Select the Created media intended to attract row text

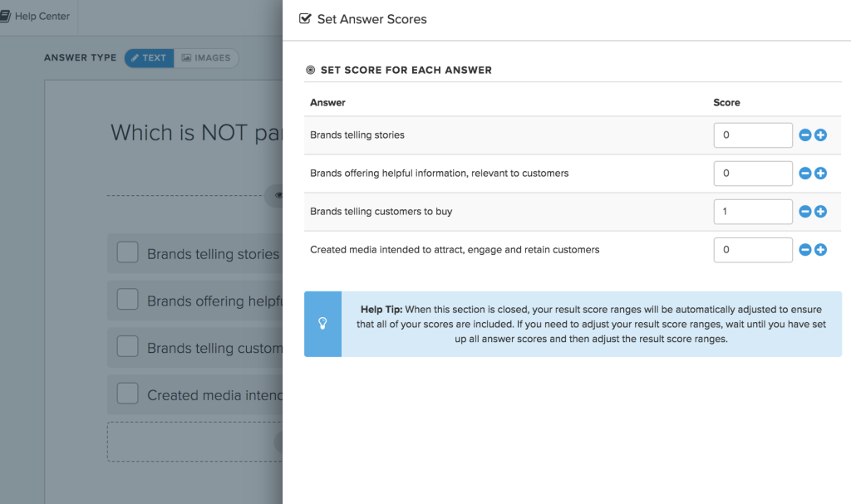point(455,250)
